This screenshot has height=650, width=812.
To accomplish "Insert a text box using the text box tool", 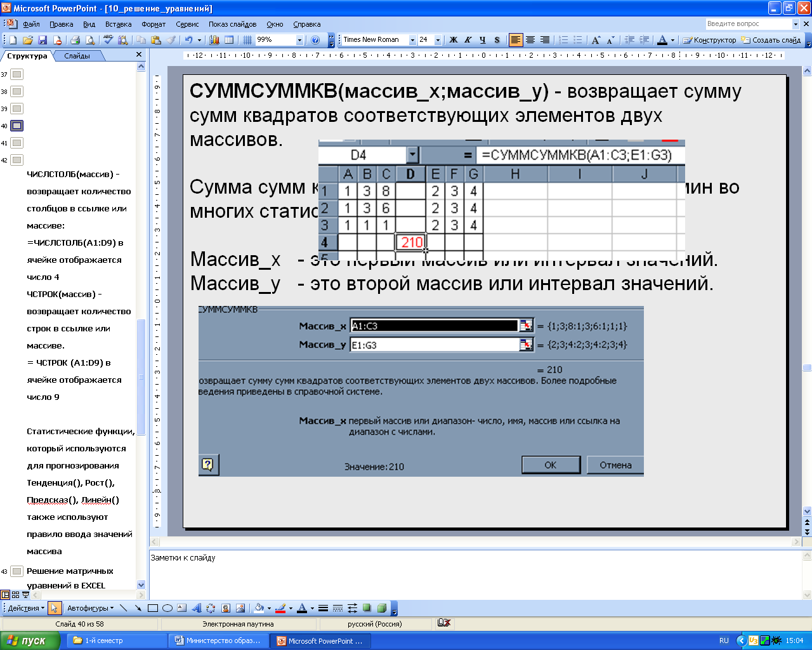I will click(x=182, y=608).
